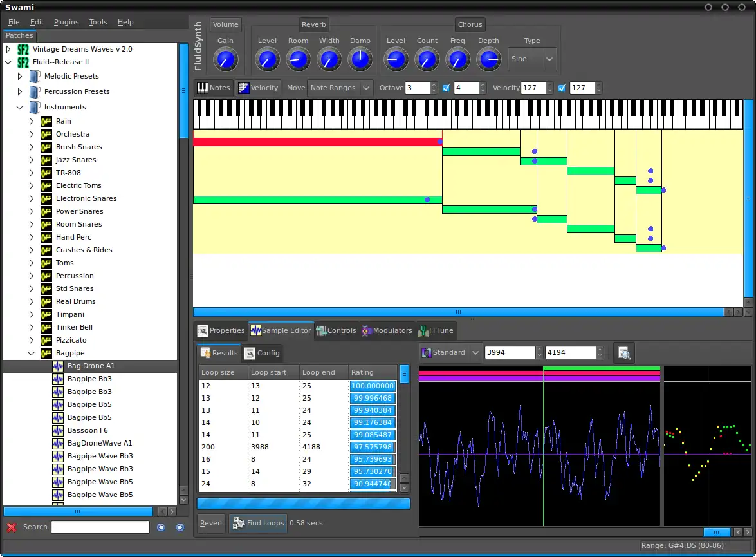This screenshot has width=756, height=557.
Task: Click the Fluid Release II SF2 icon
Action: click(x=23, y=62)
